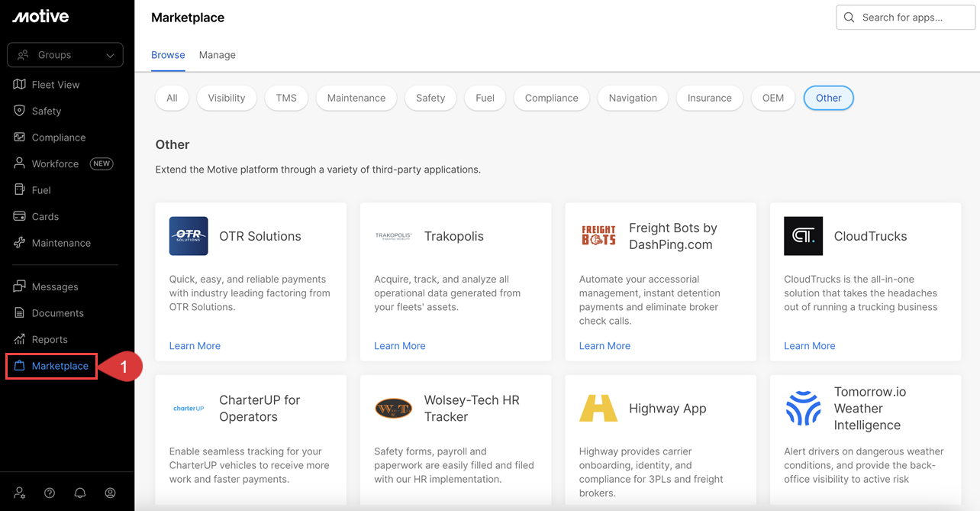This screenshot has height=511, width=980.
Task: Click the Motive logo
Action: click(x=40, y=17)
